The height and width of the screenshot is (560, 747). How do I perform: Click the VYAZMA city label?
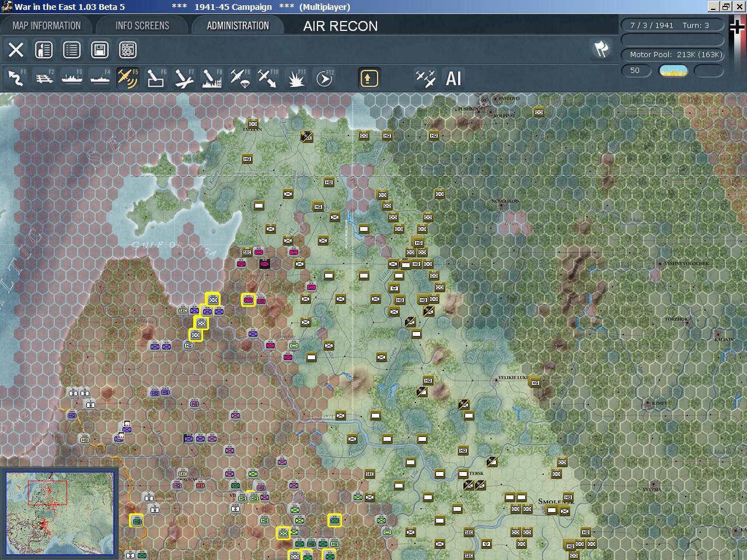click(652, 490)
